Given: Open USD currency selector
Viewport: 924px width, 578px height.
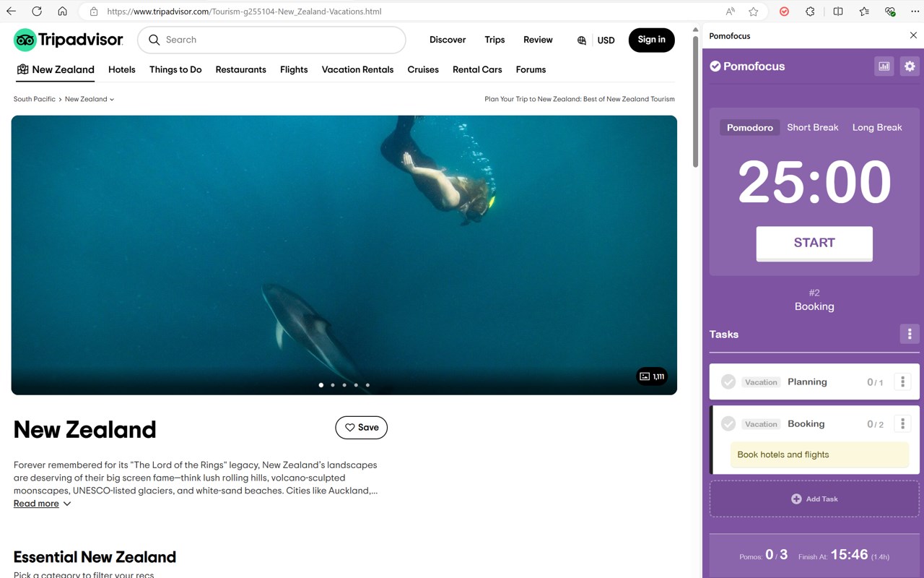Looking at the screenshot, I should click(x=606, y=40).
